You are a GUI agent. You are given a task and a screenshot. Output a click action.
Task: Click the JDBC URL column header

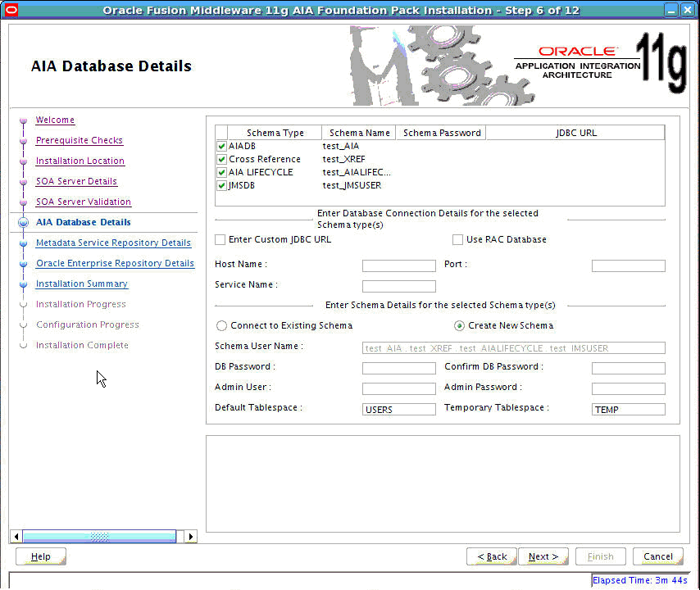click(575, 133)
